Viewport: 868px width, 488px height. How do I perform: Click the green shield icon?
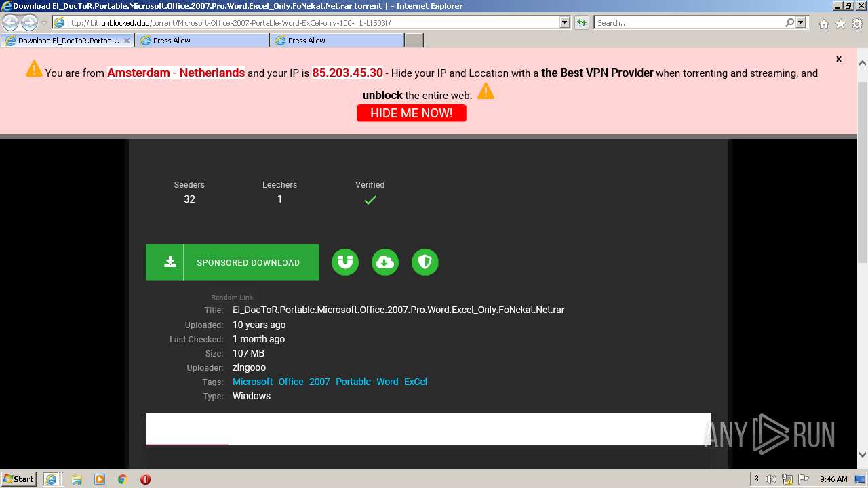tap(425, 262)
